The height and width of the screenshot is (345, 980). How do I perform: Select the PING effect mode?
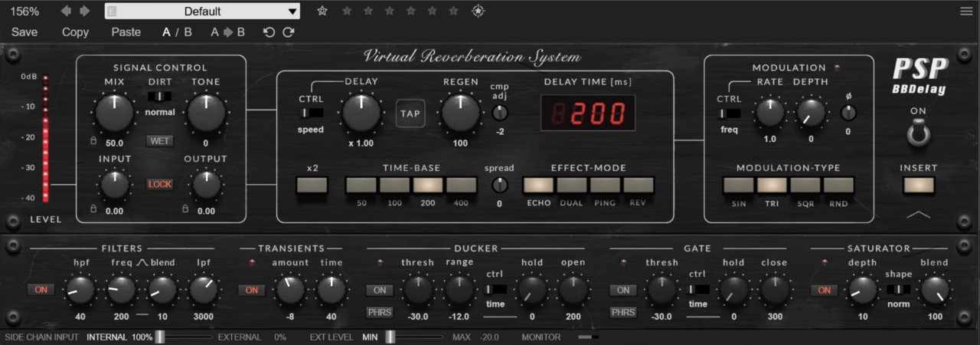pyautogui.click(x=605, y=185)
